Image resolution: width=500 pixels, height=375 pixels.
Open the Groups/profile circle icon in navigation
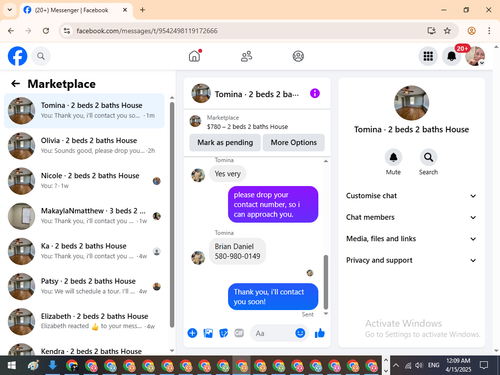[x=298, y=56]
